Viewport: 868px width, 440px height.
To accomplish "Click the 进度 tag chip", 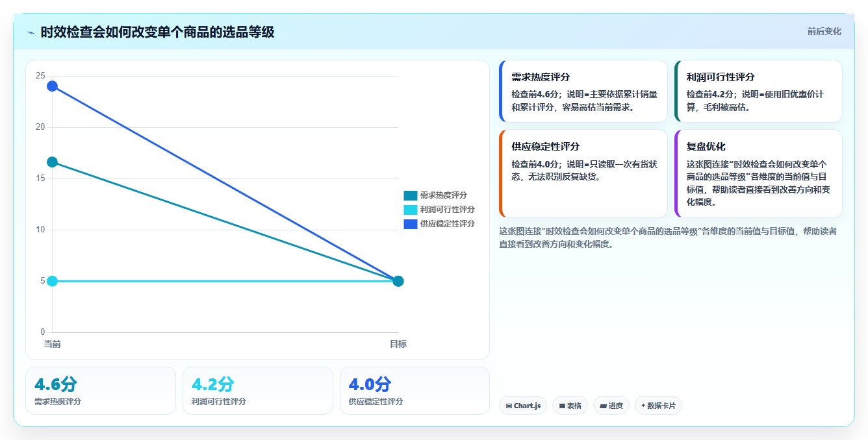I will (611, 406).
